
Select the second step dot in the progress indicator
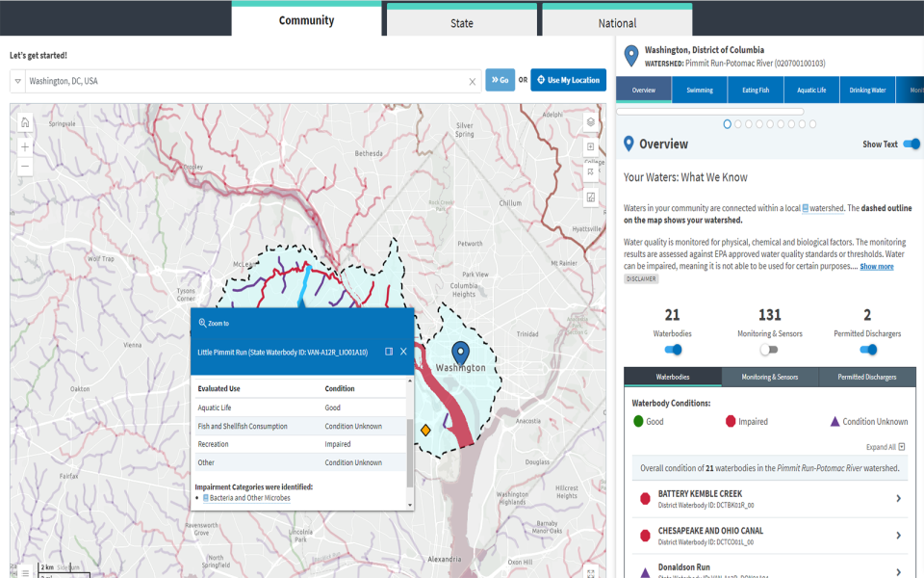coord(738,123)
